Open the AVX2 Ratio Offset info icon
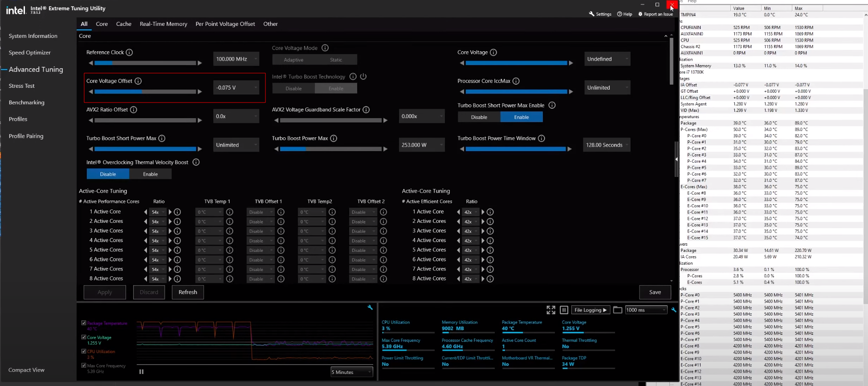Screen dimensions: 868x386 133,110
